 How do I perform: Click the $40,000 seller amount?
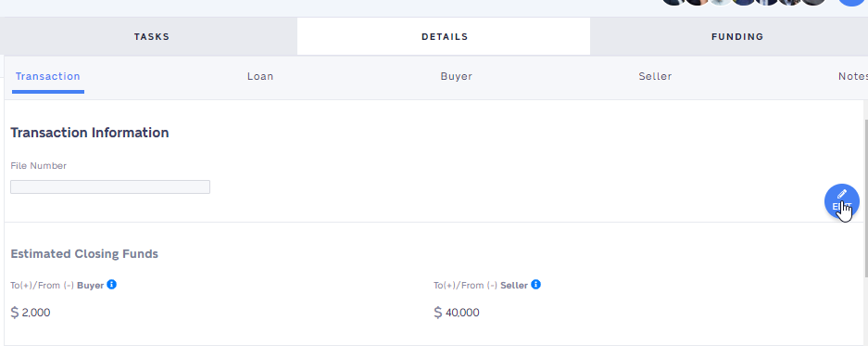click(x=457, y=313)
